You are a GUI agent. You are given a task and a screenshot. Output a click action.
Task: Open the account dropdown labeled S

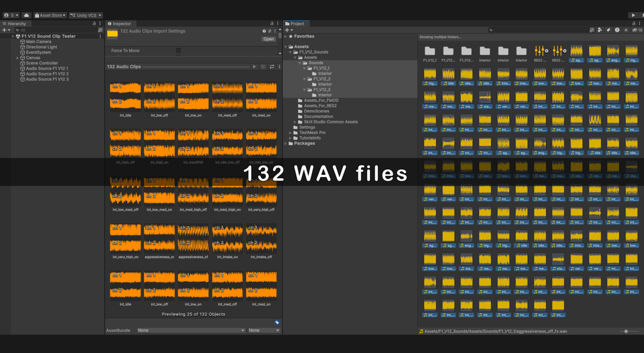11,16
